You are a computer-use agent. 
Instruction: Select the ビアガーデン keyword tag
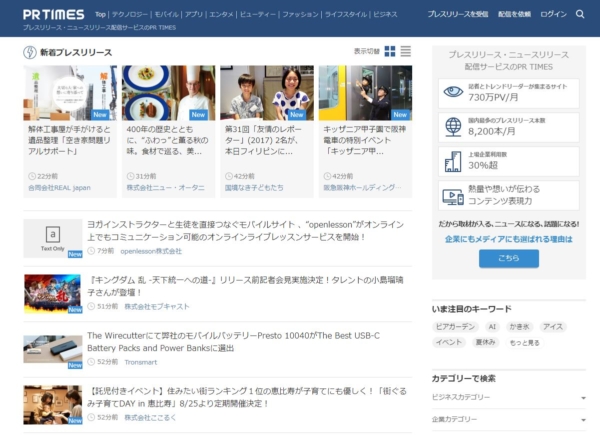(x=455, y=327)
